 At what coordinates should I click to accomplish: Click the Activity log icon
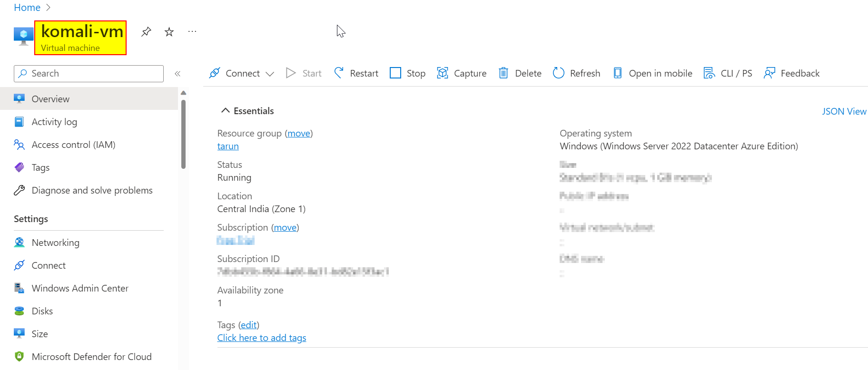[x=19, y=122]
